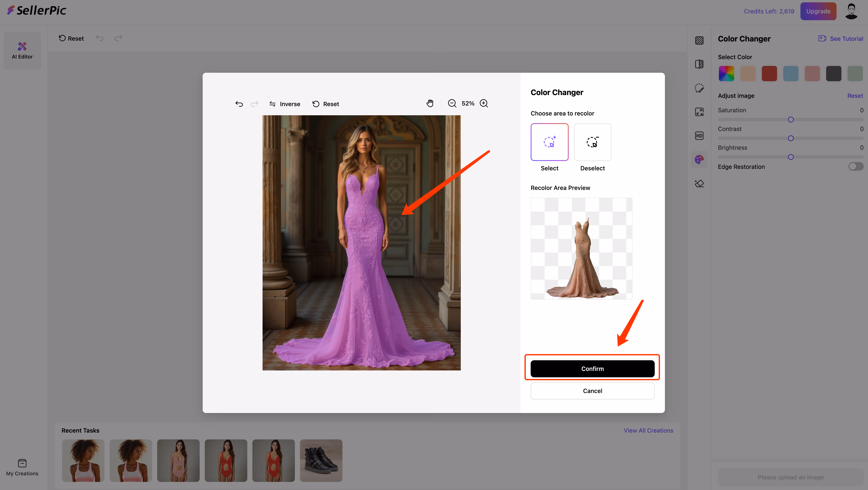Image resolution: width=868 pixels, height=490 pixels.
Task: Open the HD enhance sidebar icon
Action: coord(699,135)
